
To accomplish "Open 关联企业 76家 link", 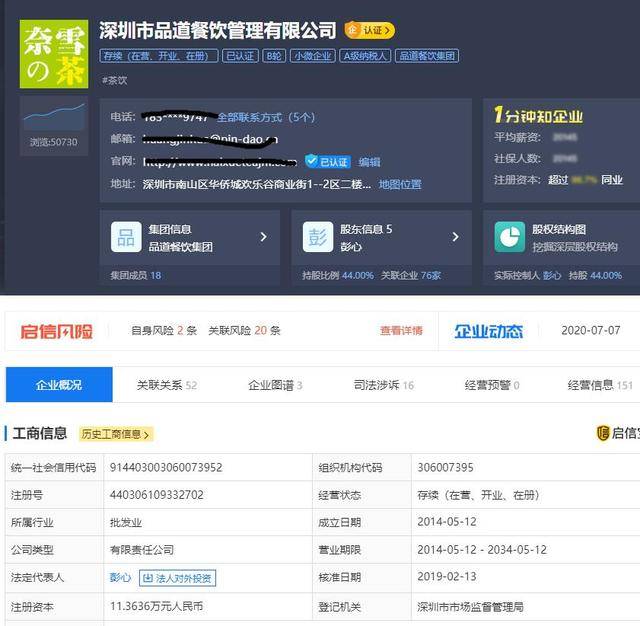I will 411,275.
